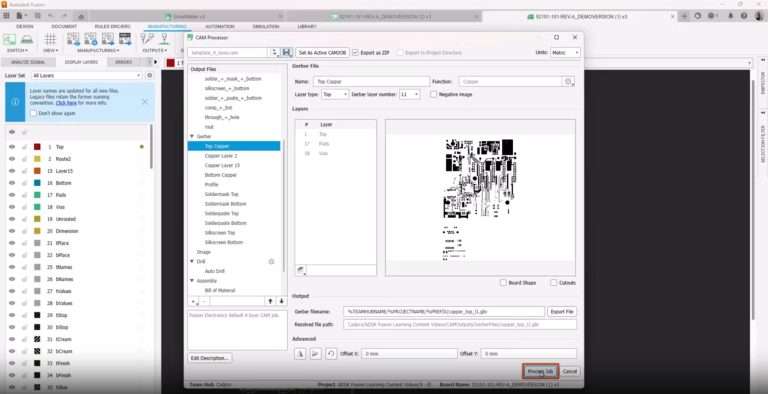Follow the Click here link
Image resolution: width=768 pixels, height=394 pixels.
pyautogui.click(x=66, y=103)
